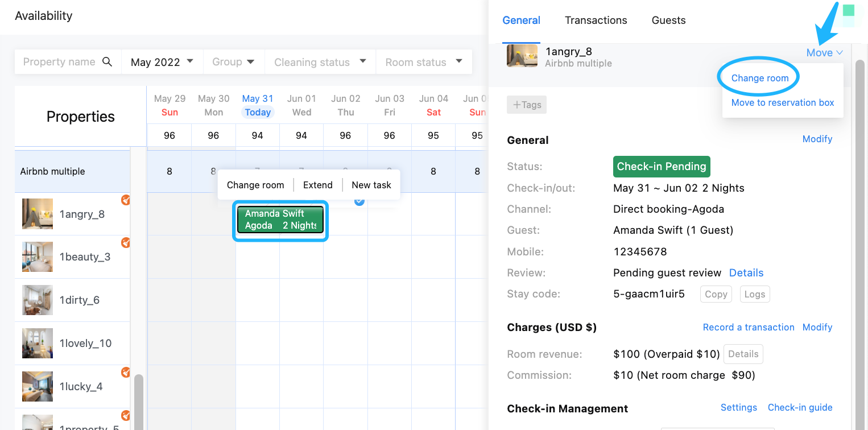
Task: Click the search magnifier icon in Property name
Action: click(107, 62)
